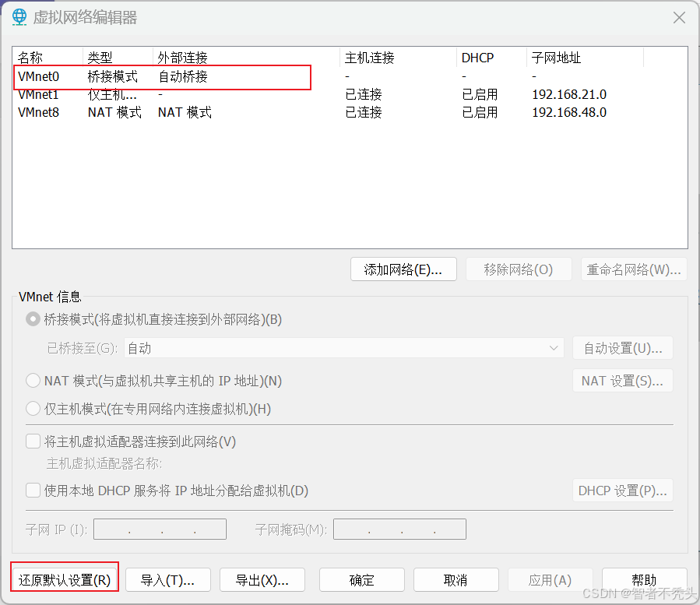The height and width of the screenshot is (605, 700).
Task: Confirm with the 确定 button
Action: [x=362, y=579]
